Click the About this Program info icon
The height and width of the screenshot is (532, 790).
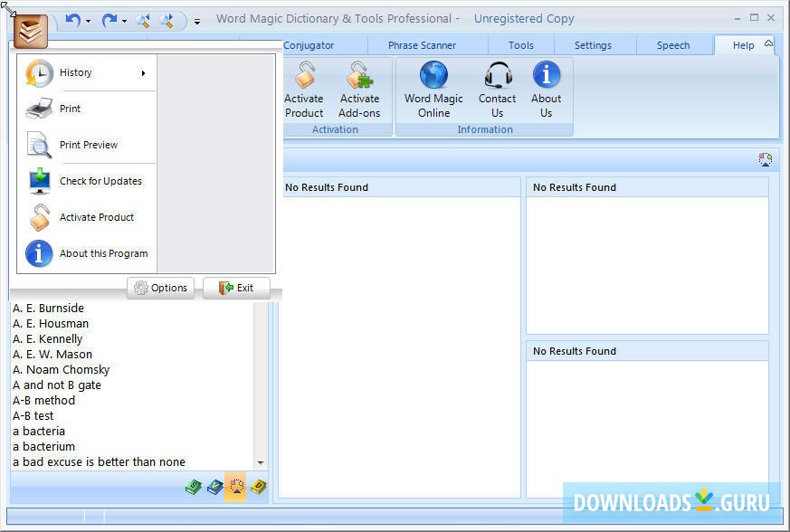point(39,253)
